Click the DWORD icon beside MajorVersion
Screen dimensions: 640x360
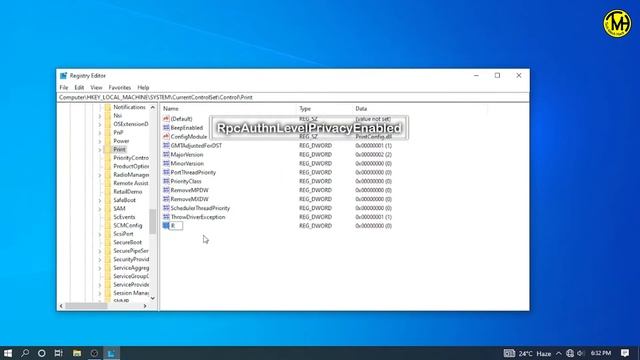tap(166, 154)
